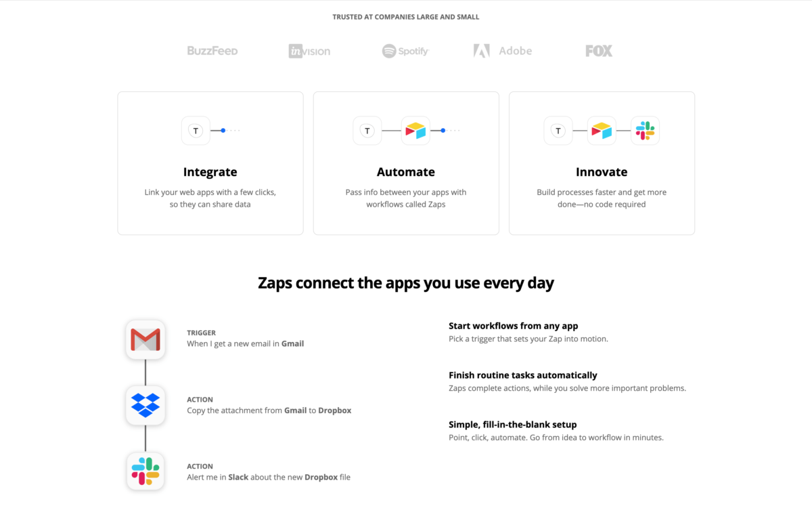Click the Slack icon in Innovate card
Image resolution: width=812 pixels, height=508 pixels.
coord(645,131)
